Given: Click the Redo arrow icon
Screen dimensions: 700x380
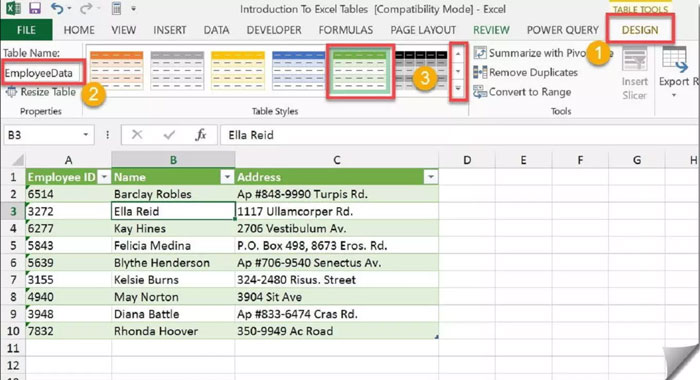Looking at the screenshot, I should (x=86, y=8).
